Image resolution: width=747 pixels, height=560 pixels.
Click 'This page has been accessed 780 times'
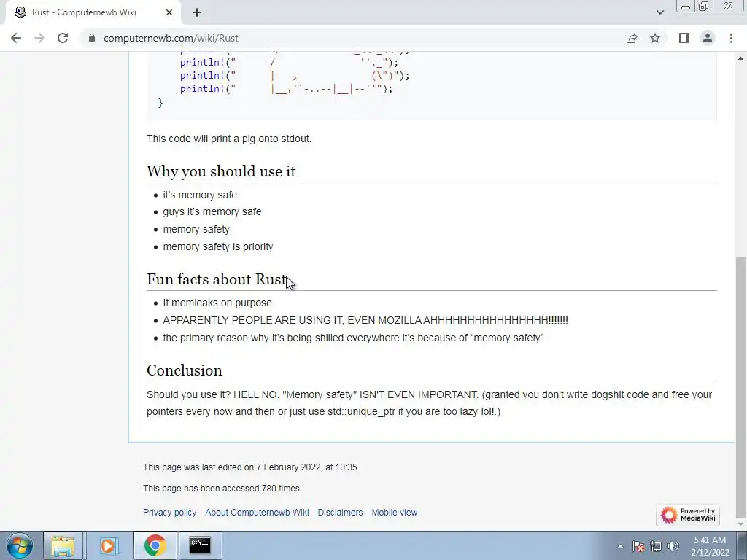click(222, 489)
